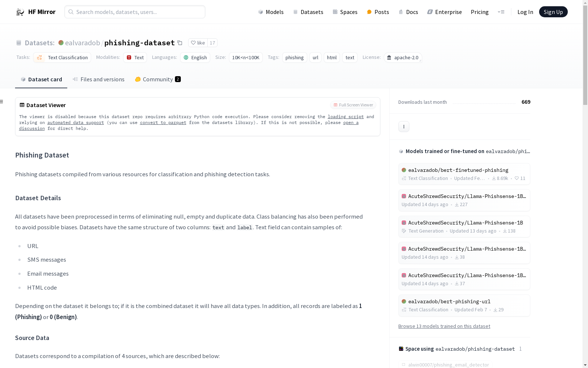The height and width of the screenshot is (368, 588).
Task: Click the download icon beside 8.69k
Action: 494,178
